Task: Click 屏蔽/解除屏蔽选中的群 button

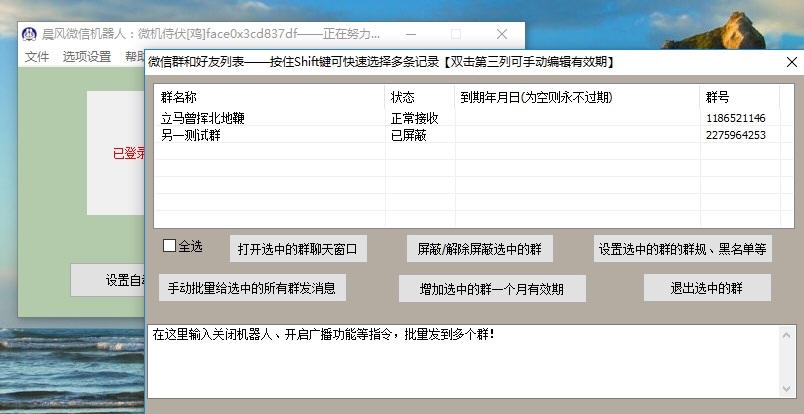Action: (479, 249)
